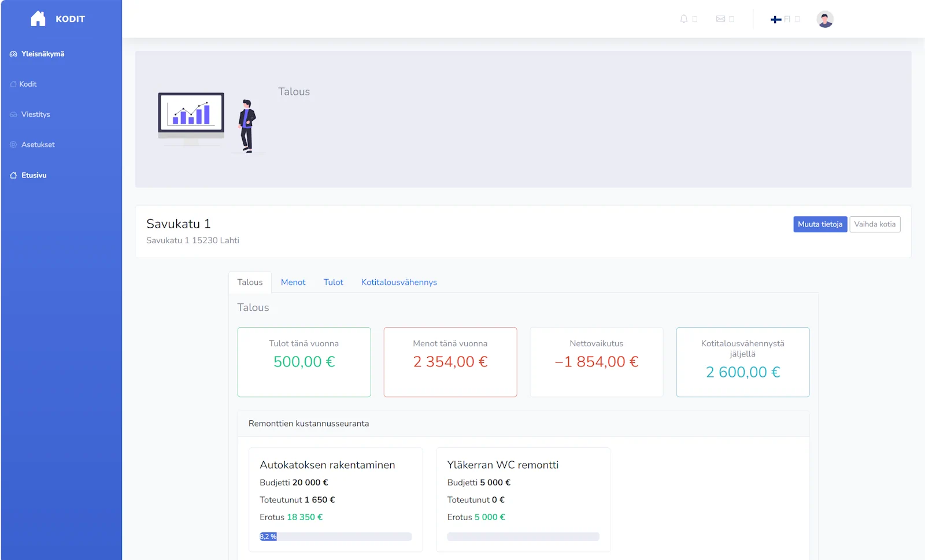925x560 pixels.
Task: Click the KODIT house logo icon
Action: [38, 18]
